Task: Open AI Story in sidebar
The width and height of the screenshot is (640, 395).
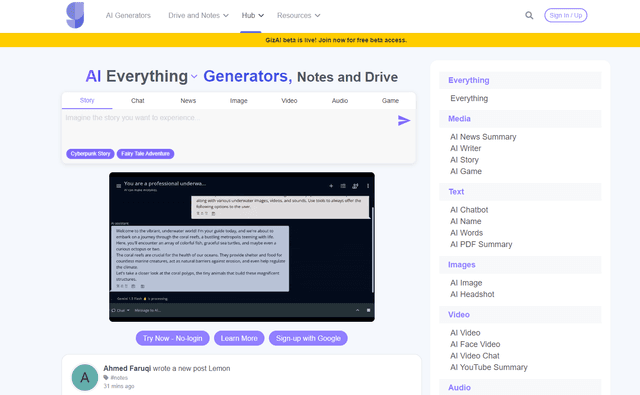Action: coord(464,160)
